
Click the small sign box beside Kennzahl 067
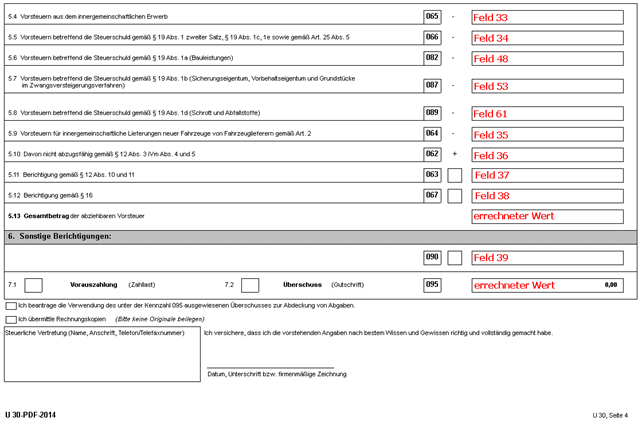[454, 196]
